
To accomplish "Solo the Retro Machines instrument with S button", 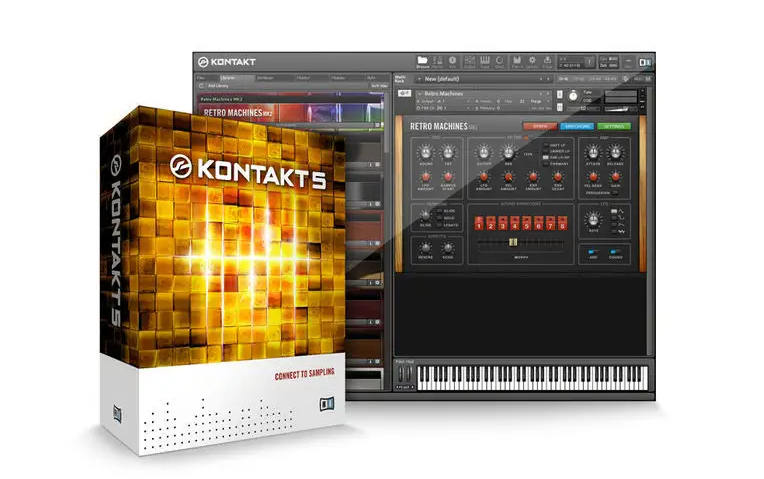I will pos(560,95).
